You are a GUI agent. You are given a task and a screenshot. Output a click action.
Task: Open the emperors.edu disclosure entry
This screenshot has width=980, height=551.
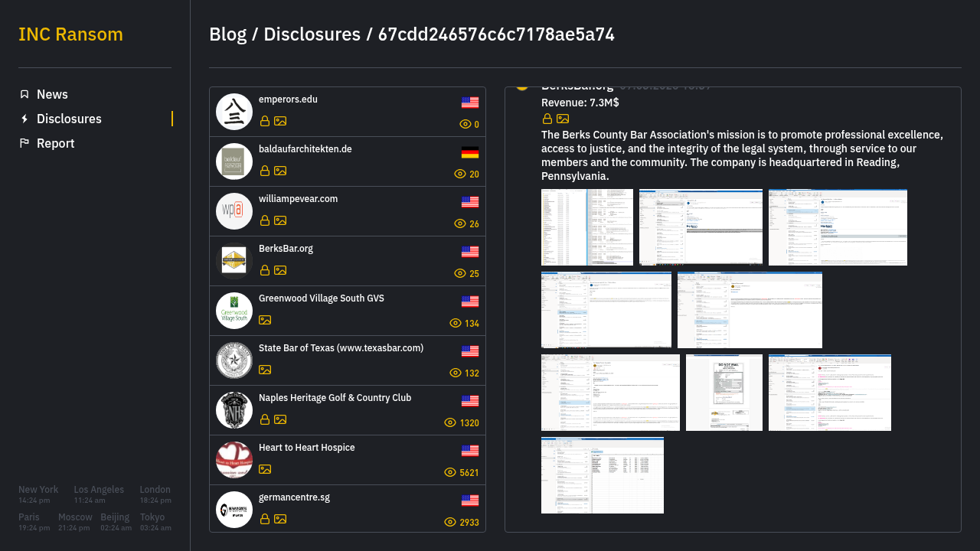click(x=348, y=112)
